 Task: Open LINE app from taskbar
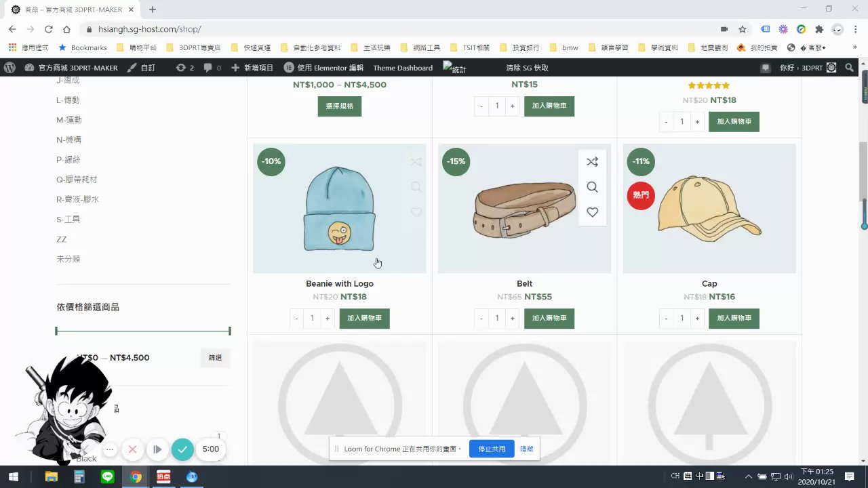107,476
